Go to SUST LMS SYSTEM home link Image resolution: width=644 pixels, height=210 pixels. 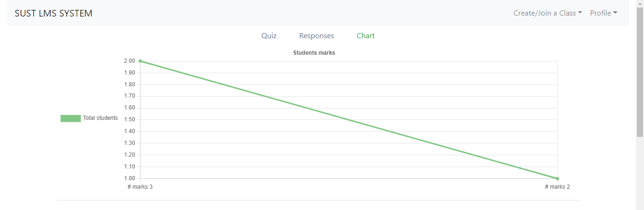pyautogui.click(x=53, y=13)
